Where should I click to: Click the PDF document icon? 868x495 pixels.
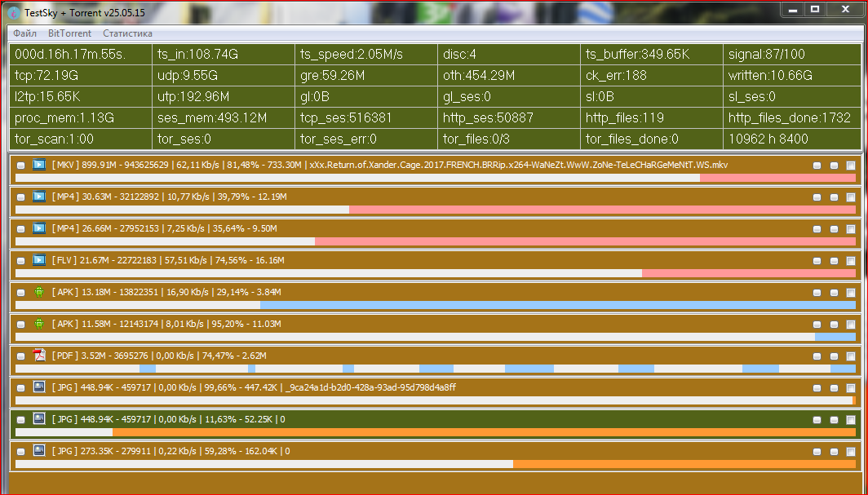click(x=38, y=356)
